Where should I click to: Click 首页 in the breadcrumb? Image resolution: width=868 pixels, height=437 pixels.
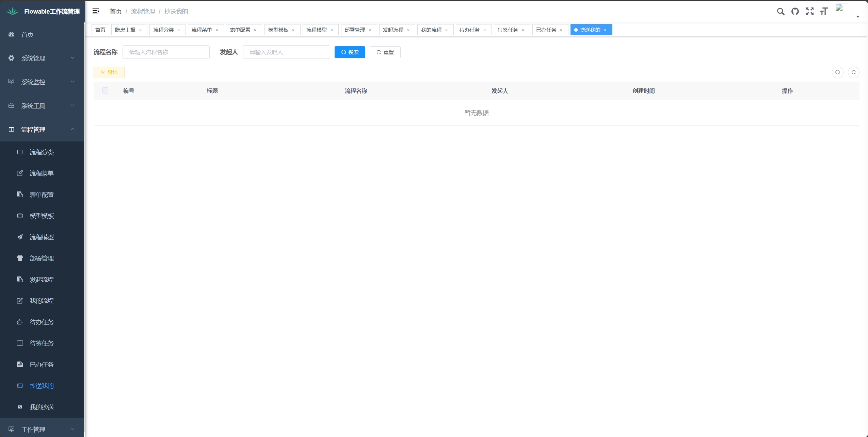[116, 12]
